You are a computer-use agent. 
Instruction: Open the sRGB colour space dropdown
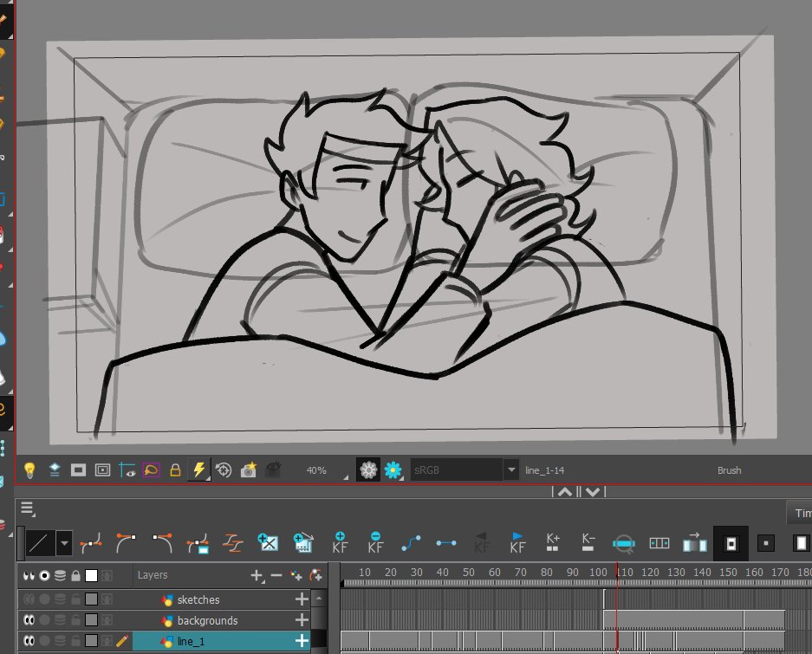pos(511,469)
